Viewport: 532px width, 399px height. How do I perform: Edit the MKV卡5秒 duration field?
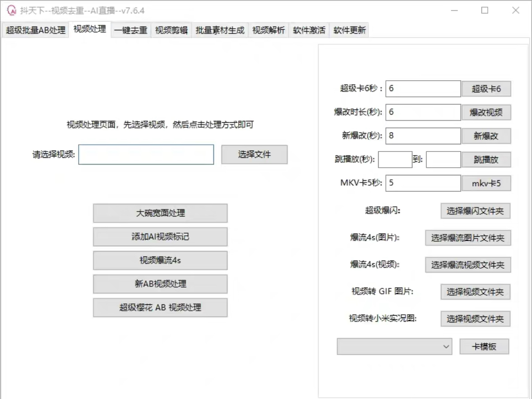(x=423, y=183)
